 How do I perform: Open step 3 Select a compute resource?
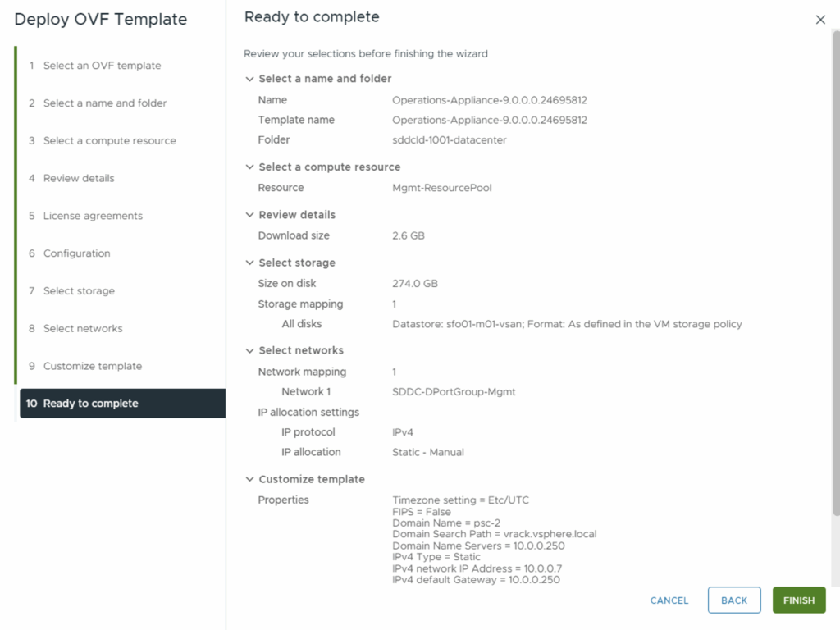(109, 141)
